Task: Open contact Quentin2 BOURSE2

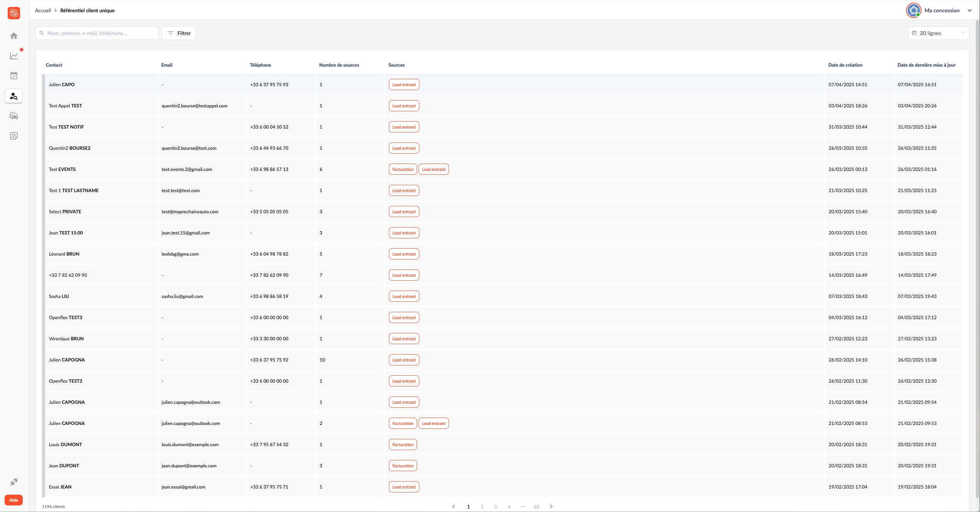Action: point(70,148)
